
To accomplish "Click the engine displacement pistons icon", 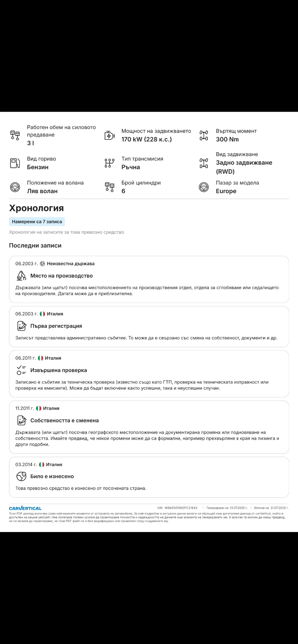I will (15, 135).
